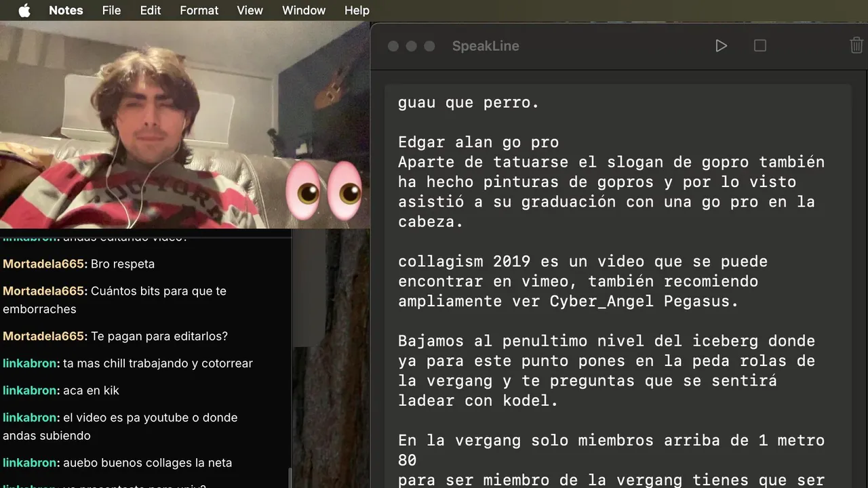The width and height of the screenshot is (868, 488).
Task: Open the Window menu
Action: point(304,10)
